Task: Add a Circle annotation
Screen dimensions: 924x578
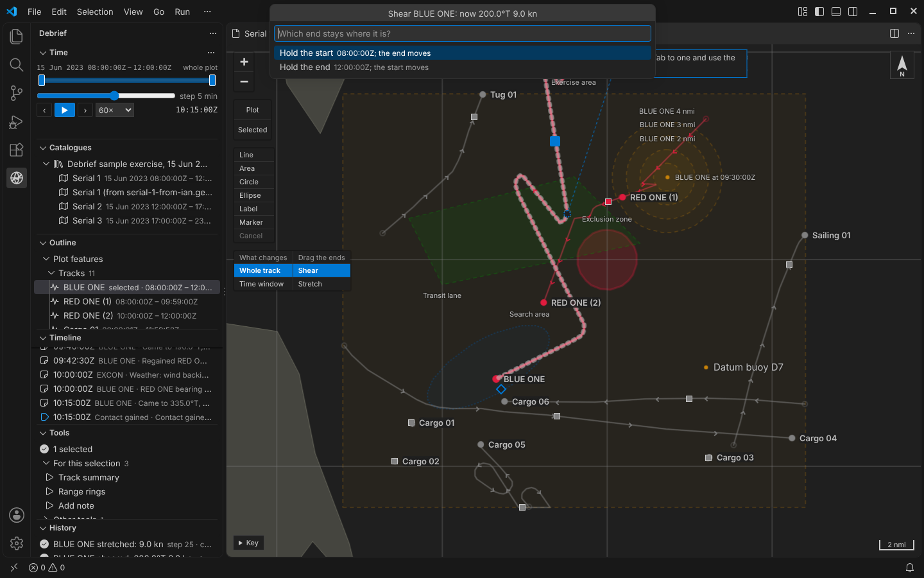Action: pos(253,182)
